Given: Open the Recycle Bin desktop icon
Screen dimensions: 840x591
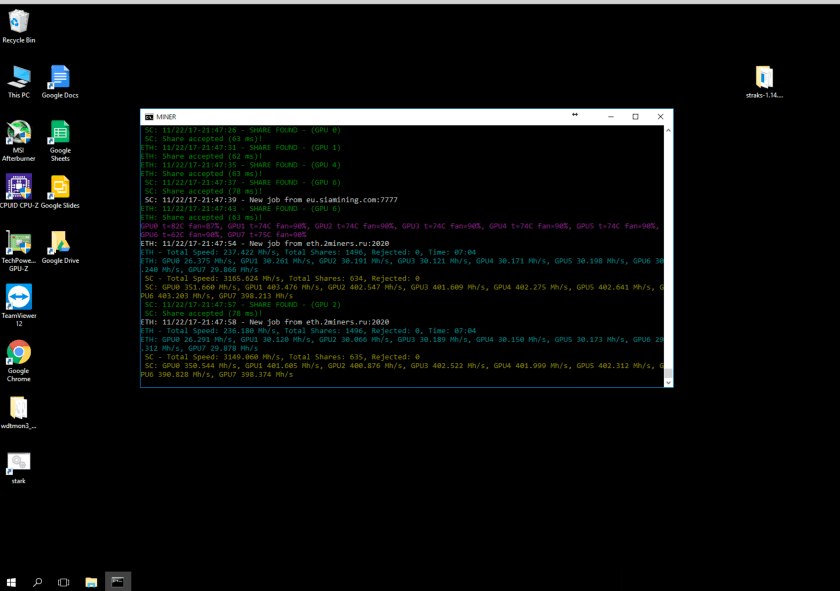Looking at the screenshot, I should [18, 22].
